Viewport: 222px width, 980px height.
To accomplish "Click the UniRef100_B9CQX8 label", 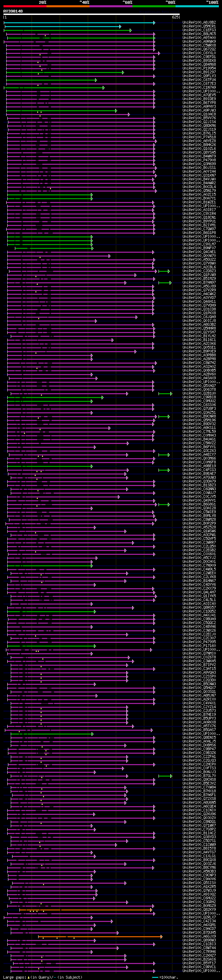I will (199, 860).
